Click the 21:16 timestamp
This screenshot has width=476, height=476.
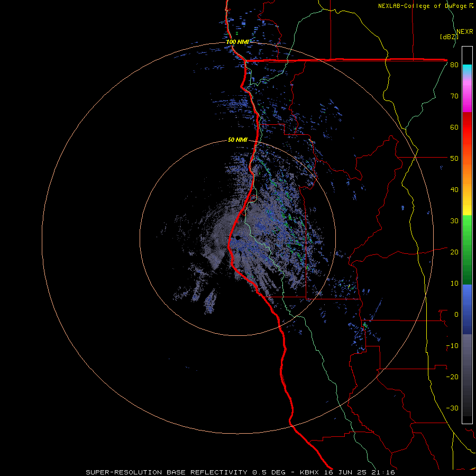[384, 472]
